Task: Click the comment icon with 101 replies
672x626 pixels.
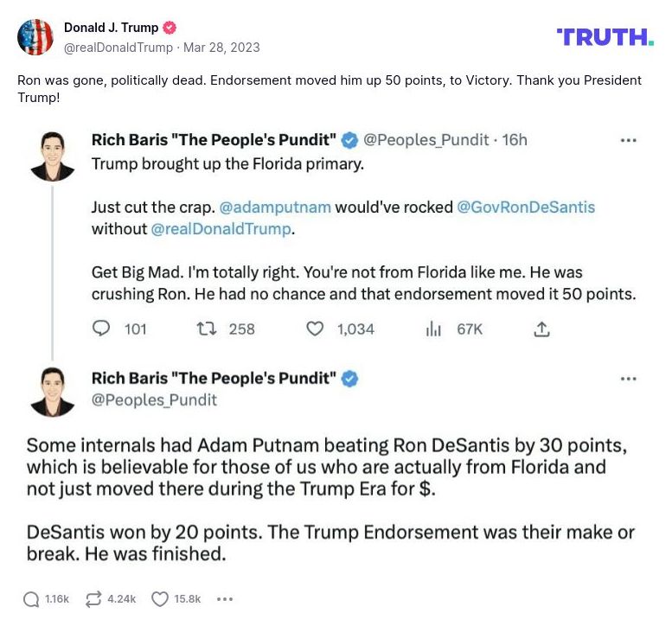Action: (x=102, y=329)
